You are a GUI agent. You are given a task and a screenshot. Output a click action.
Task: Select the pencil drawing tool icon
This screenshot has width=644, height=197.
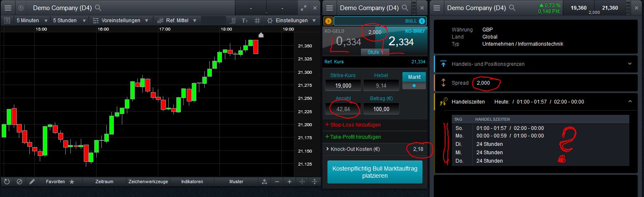point(32,181)
